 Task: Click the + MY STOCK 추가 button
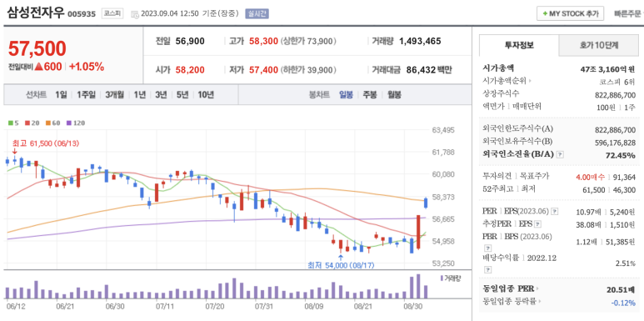click(570, 13)
